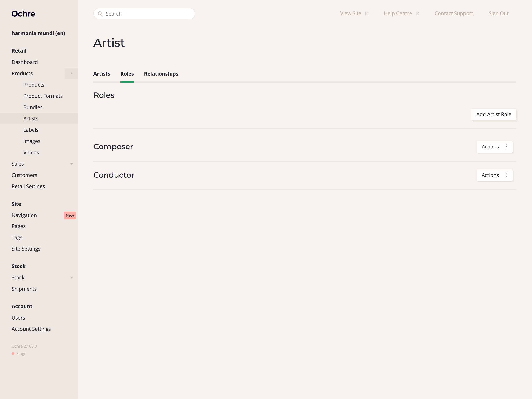Screen dimensions: 532x399
Task: Expand the Sales sidebar menu
Action: pos(71,164)
